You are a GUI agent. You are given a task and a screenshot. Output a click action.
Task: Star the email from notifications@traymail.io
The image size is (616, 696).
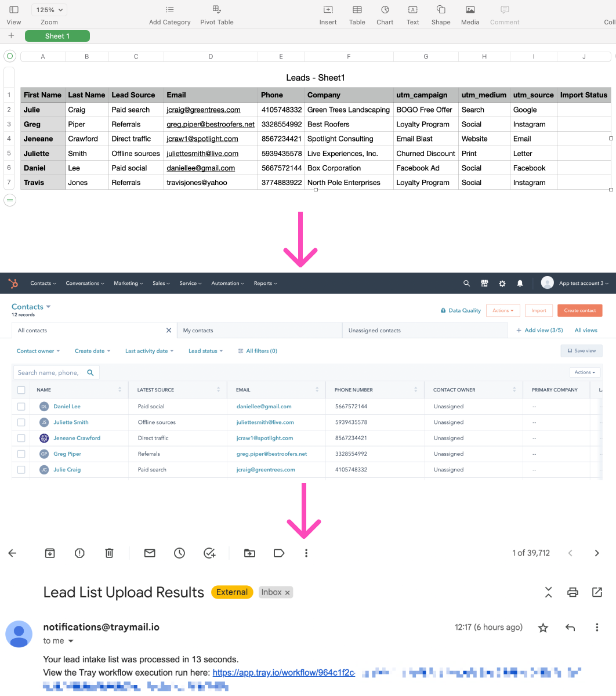pos(543,628)
